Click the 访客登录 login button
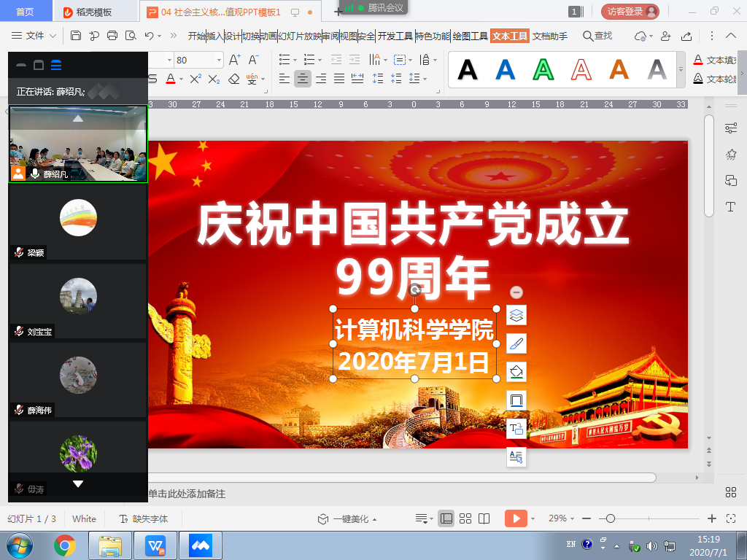This screenshot has height=560, width=747. (630, 12)
